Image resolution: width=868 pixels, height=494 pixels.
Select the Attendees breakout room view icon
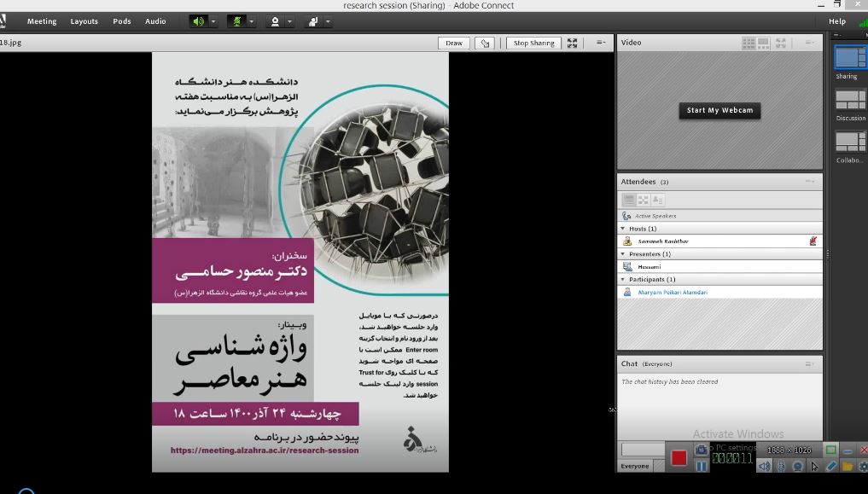tap(644, 200)
